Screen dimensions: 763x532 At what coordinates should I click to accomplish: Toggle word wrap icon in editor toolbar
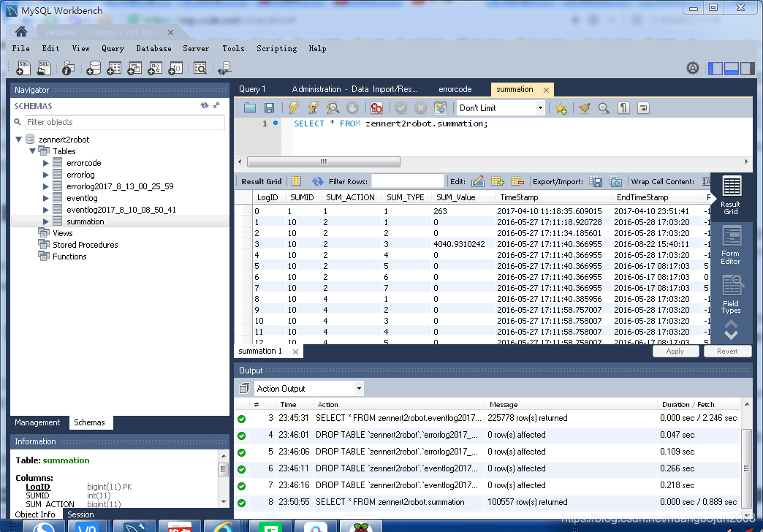click(x=643, y=108)
